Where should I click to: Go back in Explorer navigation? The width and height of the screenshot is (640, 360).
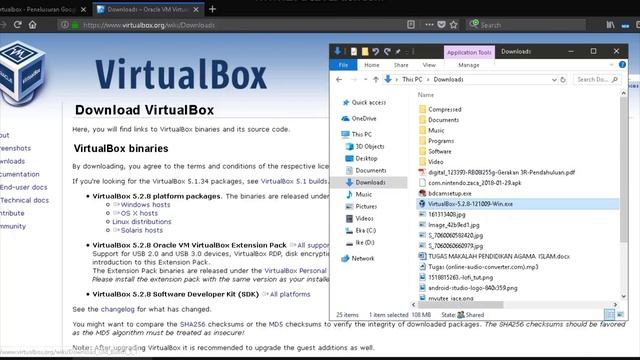point(339,80)
